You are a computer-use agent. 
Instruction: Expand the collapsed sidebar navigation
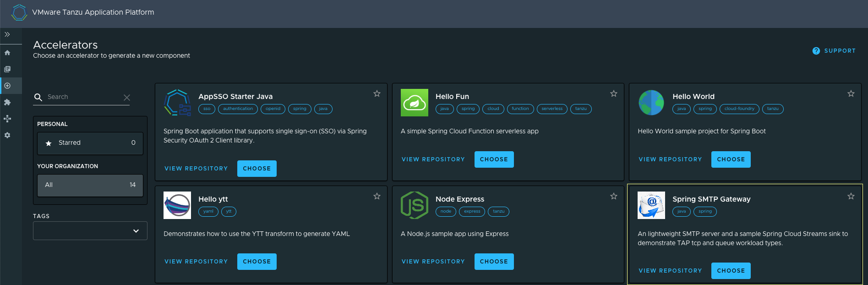(x=7, y=34)
